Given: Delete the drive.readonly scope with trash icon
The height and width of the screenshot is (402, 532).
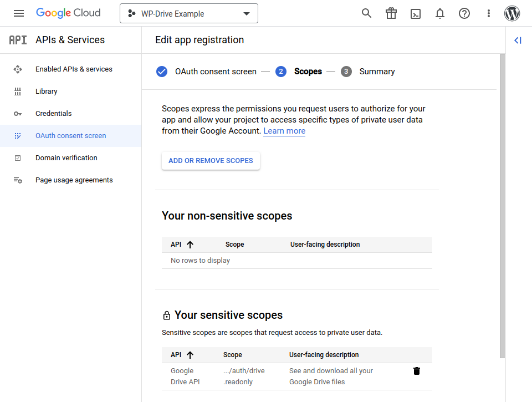Looking at the screenshot, I should pos(416,371).
